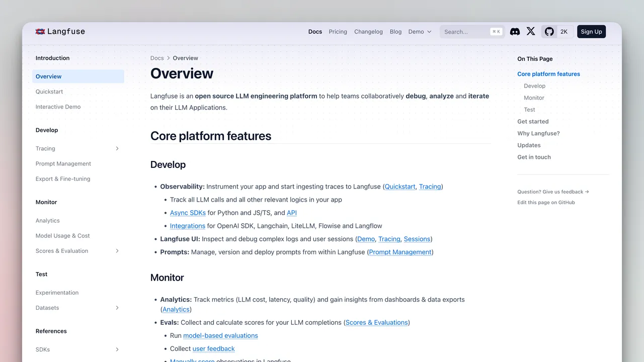This screenshot has height=362, width=644.
Task: Click the Langfuse logo
Action: point(60,32)
